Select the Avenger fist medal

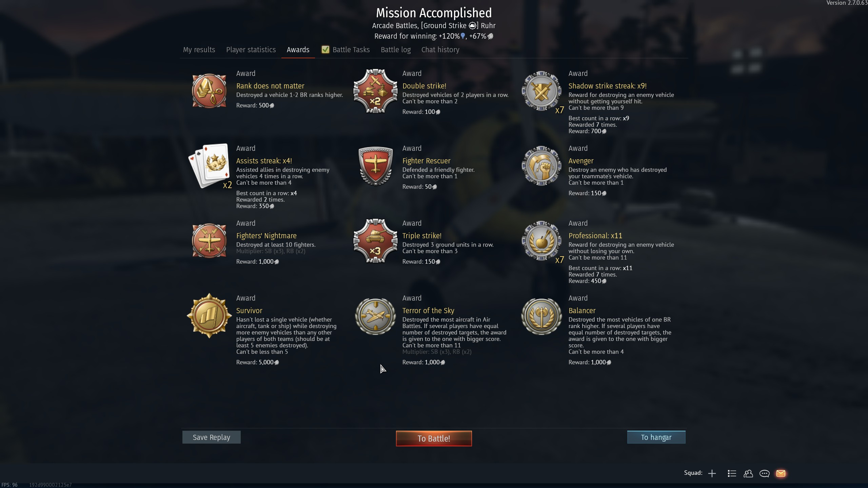541,166
